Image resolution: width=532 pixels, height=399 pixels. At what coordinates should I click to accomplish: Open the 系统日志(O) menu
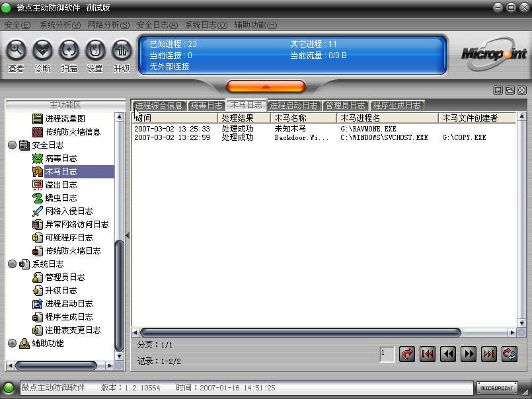pyautogui.click(x=206, y=25)
